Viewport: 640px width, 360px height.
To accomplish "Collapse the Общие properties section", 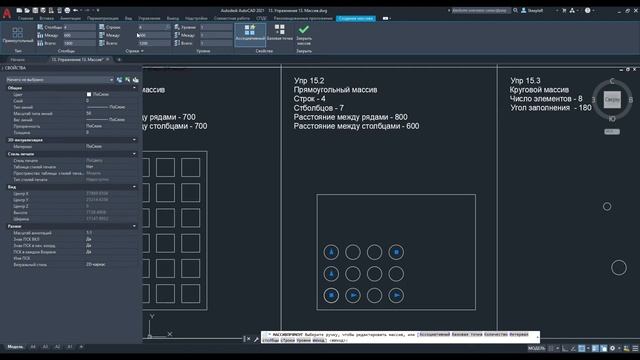I will (134, 88).
